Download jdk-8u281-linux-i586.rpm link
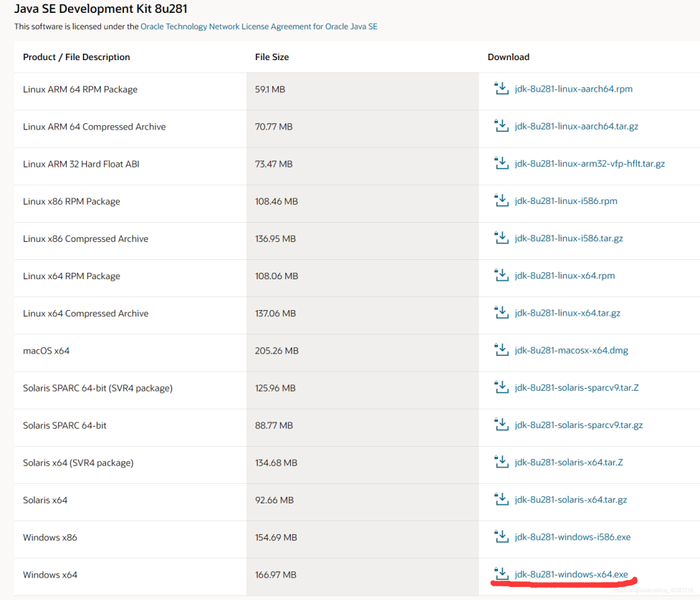 pos(566,201)
